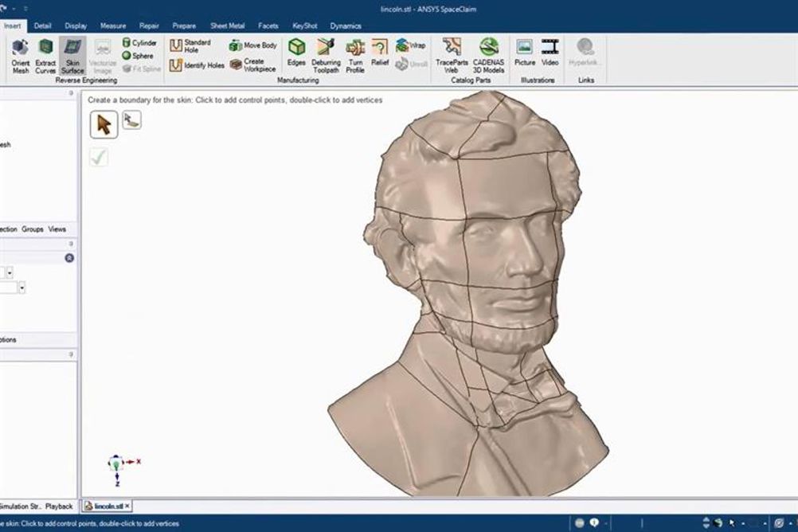Switch to the Measure ribbon tab
This screenshot has height=532, width=798.
[x=113, y=25]
